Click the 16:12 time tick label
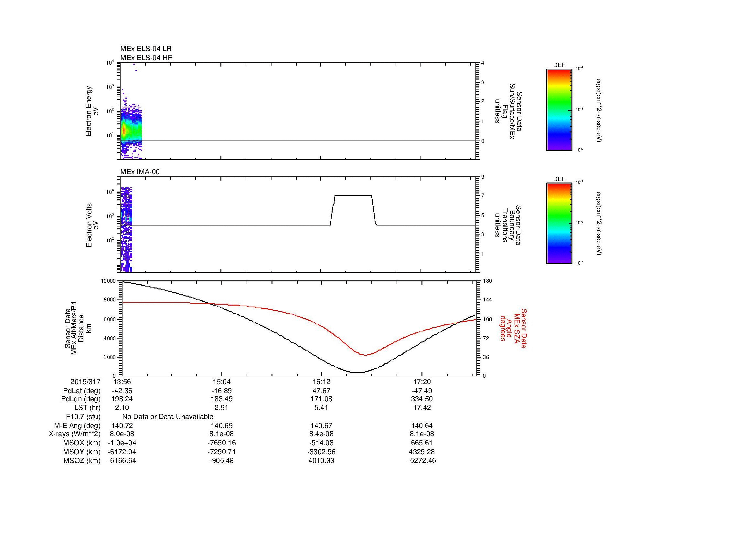756x534 pixels. point(321,382)
